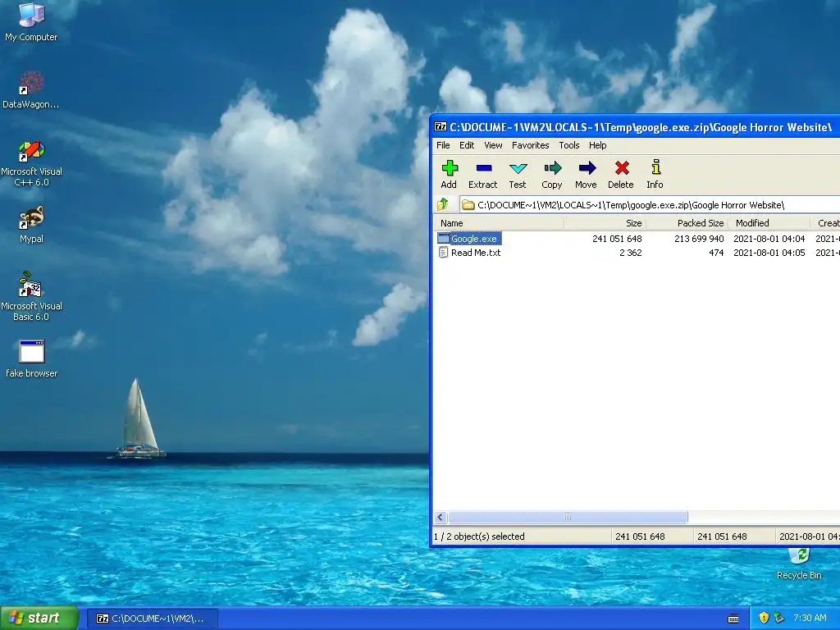
Task: Click the address path input field
Action: click(x=650, y=204)
